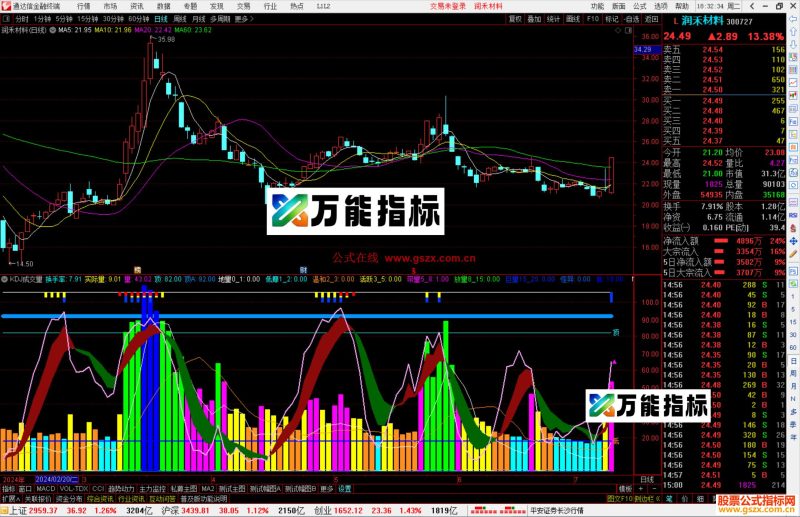Open the 互动问答 tab

click(x=162, y=499)
